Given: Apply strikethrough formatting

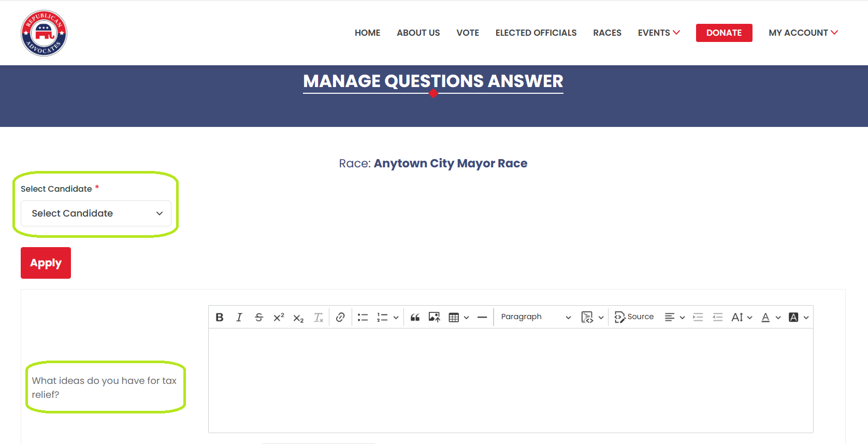Looking at the screenshot, I should [x=259, y=317].
